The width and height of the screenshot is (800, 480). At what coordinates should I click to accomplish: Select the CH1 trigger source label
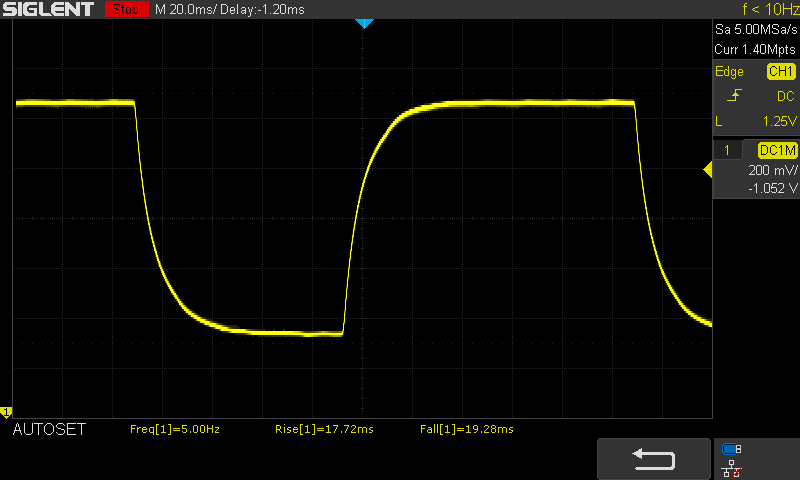(x=781, y=71)
